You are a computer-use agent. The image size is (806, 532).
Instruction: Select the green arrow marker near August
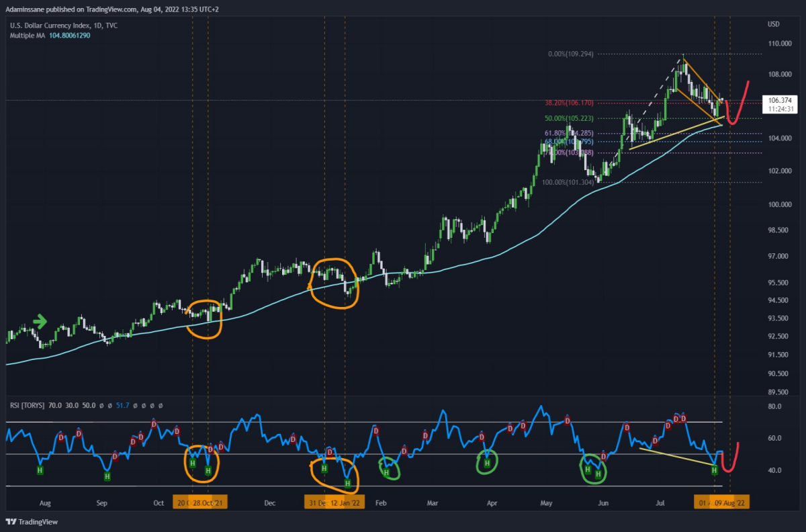(x=40, y=322)
